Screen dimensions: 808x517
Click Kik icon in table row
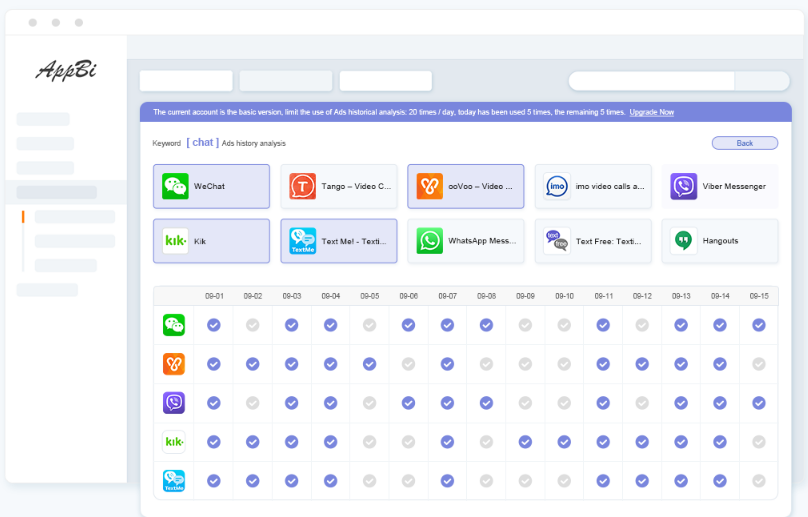point(174,442)
